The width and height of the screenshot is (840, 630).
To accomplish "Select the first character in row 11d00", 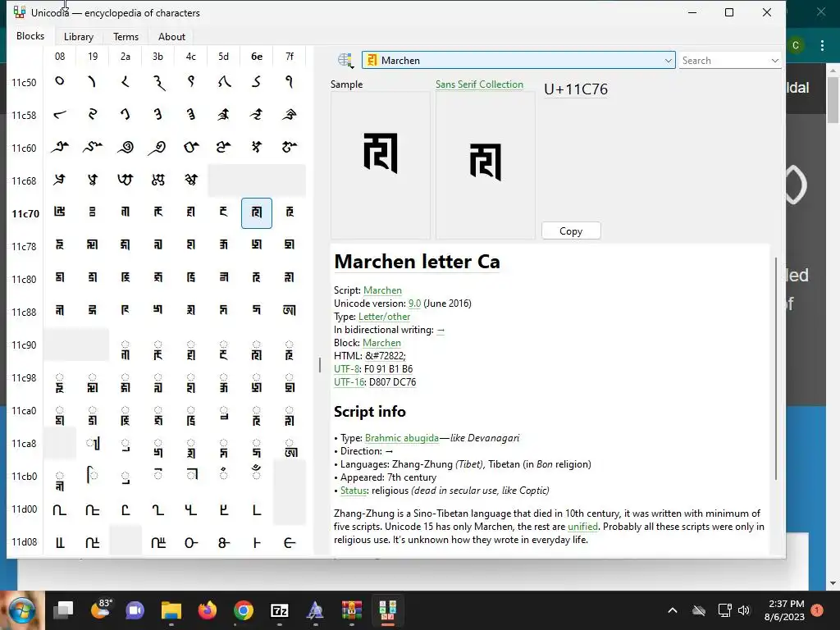I will coord(59,509).
